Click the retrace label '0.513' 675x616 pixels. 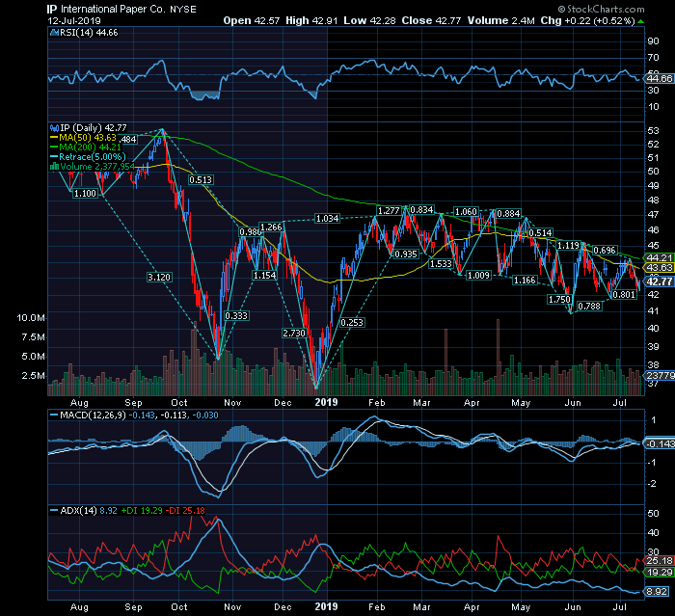[201, 180]
